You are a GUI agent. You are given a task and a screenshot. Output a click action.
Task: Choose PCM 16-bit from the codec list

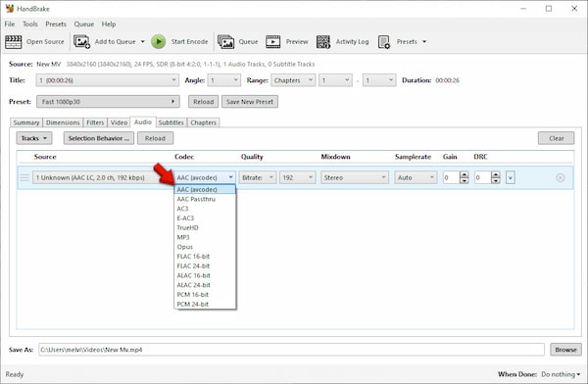(205, 295)
